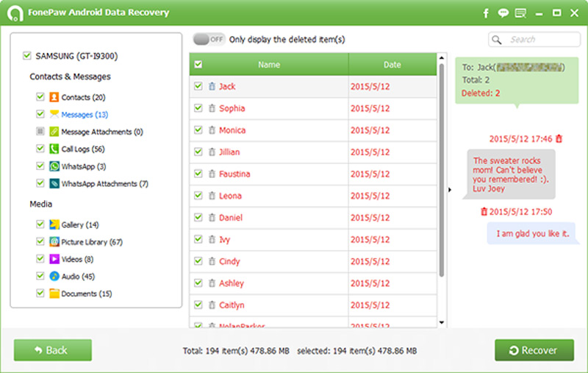Viewport: 588px width, 373px height.
Task: Click the trash icon next to 17:46 timestamp
Action: 559,139
